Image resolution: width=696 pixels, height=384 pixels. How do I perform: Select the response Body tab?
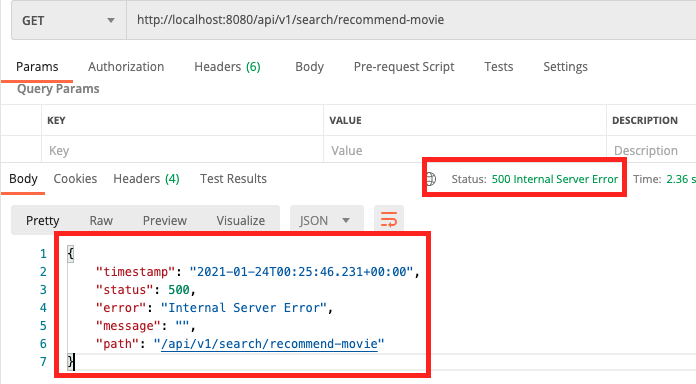pos(23,178)
